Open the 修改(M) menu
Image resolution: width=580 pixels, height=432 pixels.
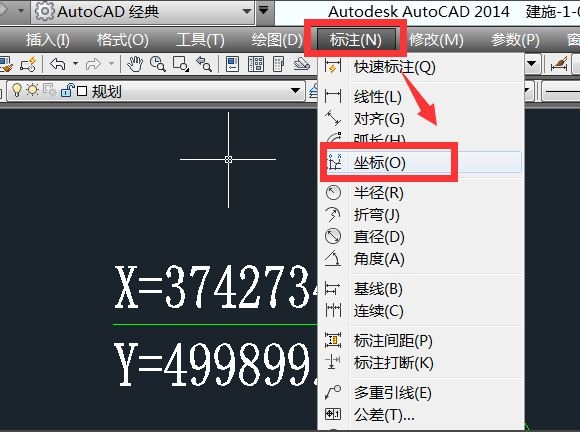point(436,40)
